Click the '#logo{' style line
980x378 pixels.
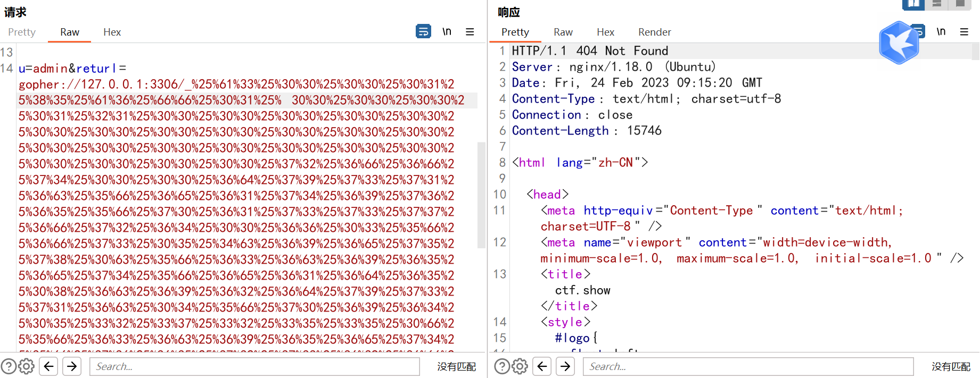pos(577,338)
